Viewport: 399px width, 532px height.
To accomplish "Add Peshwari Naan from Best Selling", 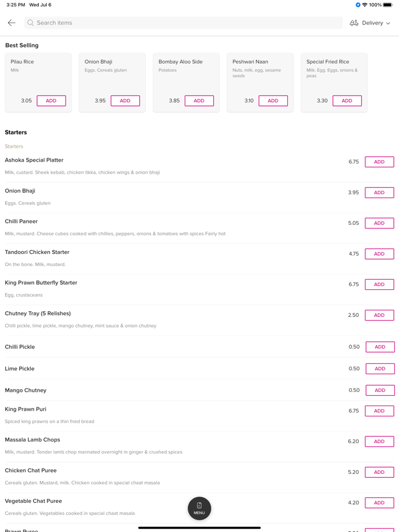I will point(273,101).
